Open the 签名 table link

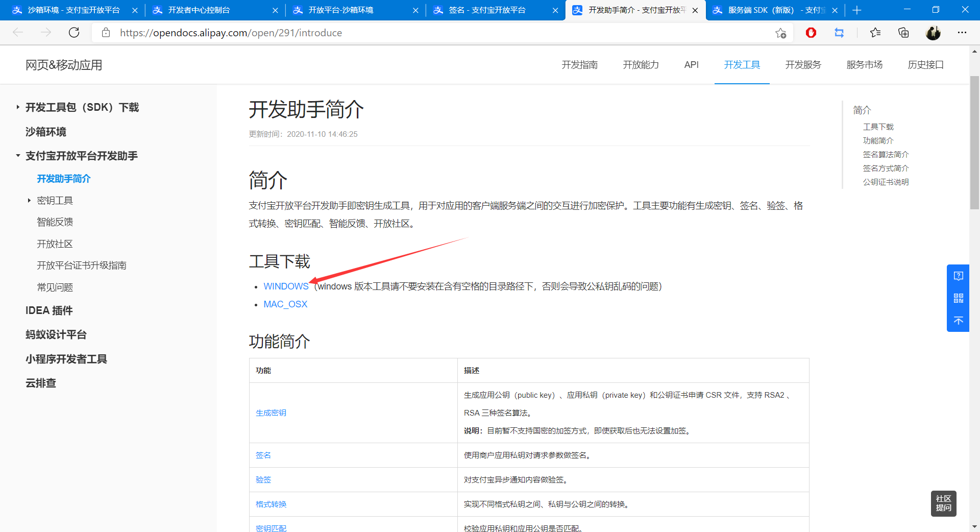click(263, 455)
